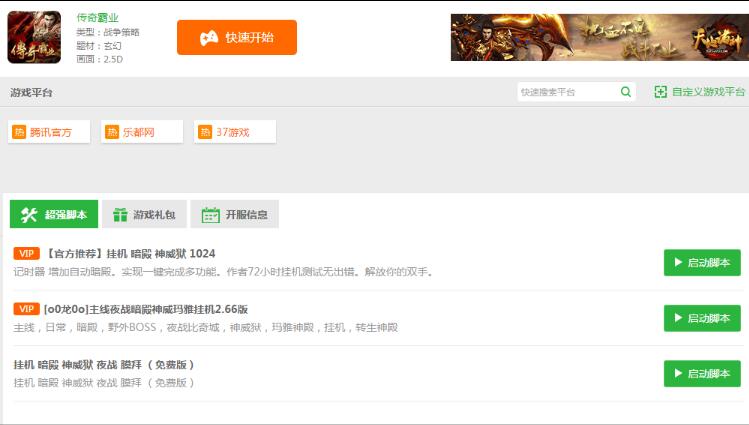Click the 画面：2.5D info line
Image resolution: width=749 pixels, height=425 pixels.
point(100,59)
